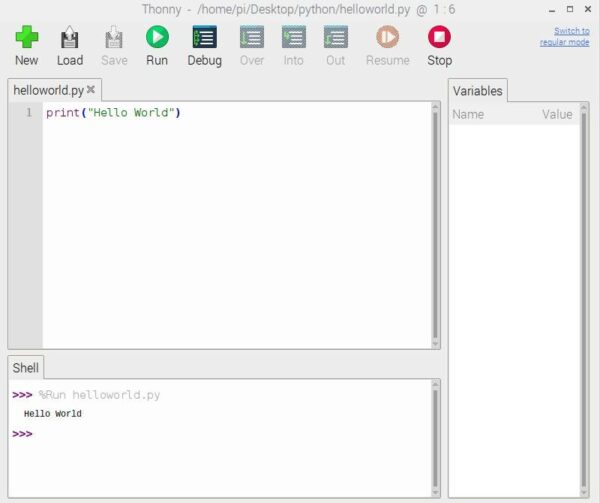This screenshot has width=600, height=503.
Task: Select the helloworld.py editor tab
Action: [48, 90]
